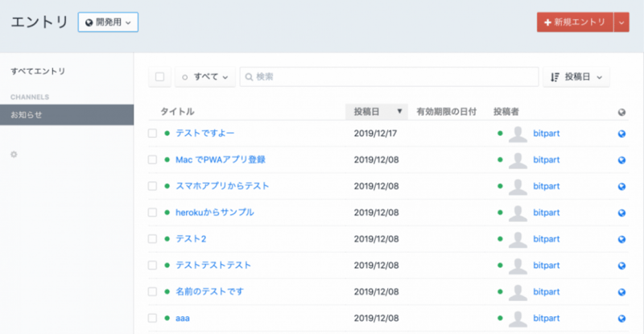Click author avatar in Mac でPWAアプリ登録 row
The height and width of the screenshot is (334, 644).
pyautogui.click(x=519, y=159)
